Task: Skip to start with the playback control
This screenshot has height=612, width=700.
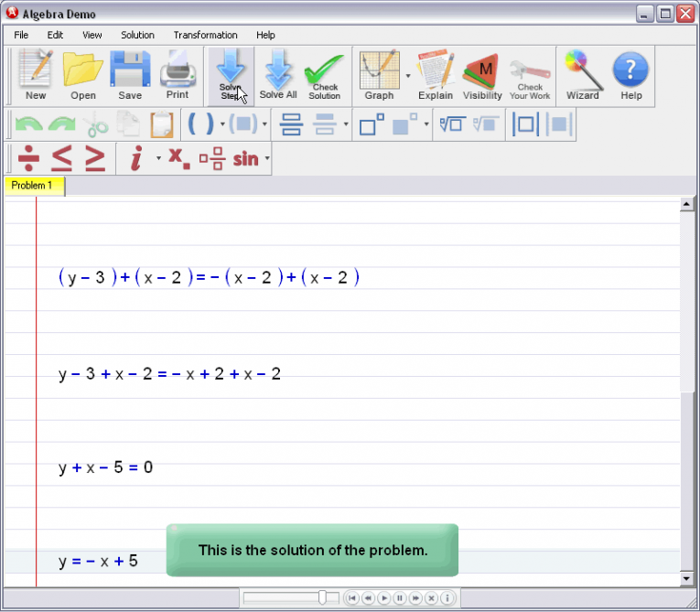Action: pos(352,597)
